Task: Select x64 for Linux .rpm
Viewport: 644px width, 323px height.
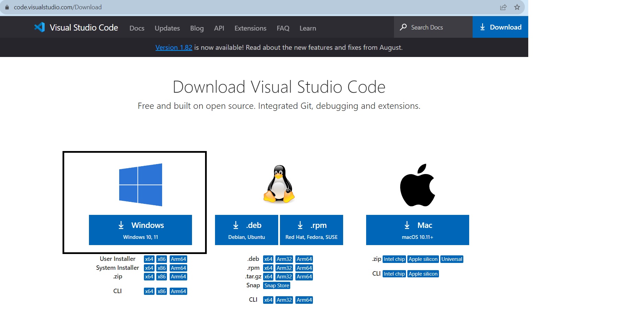Action: (268, 268)
